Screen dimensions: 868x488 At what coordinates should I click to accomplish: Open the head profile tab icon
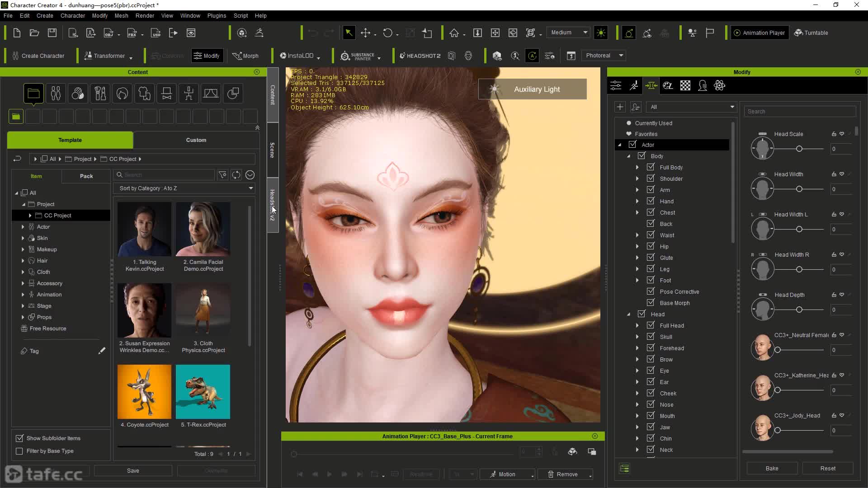tap(703, 85)
